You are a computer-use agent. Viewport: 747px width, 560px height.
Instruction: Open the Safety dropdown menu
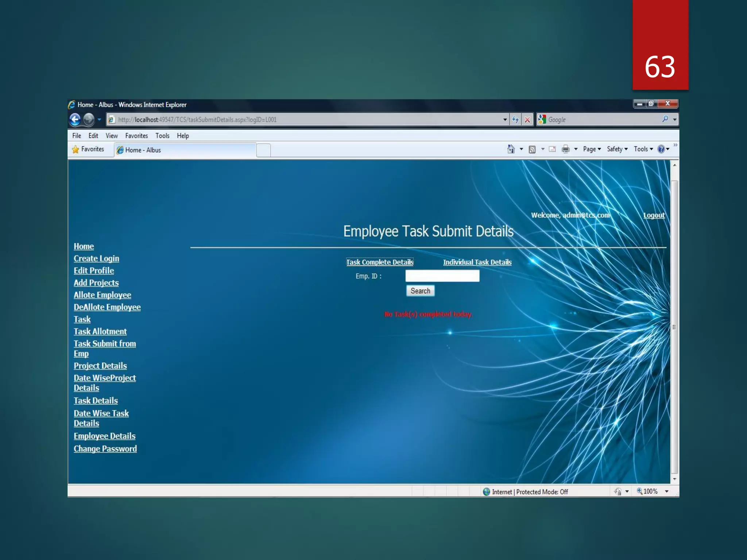pyautogui.click(x=617, y=149)
